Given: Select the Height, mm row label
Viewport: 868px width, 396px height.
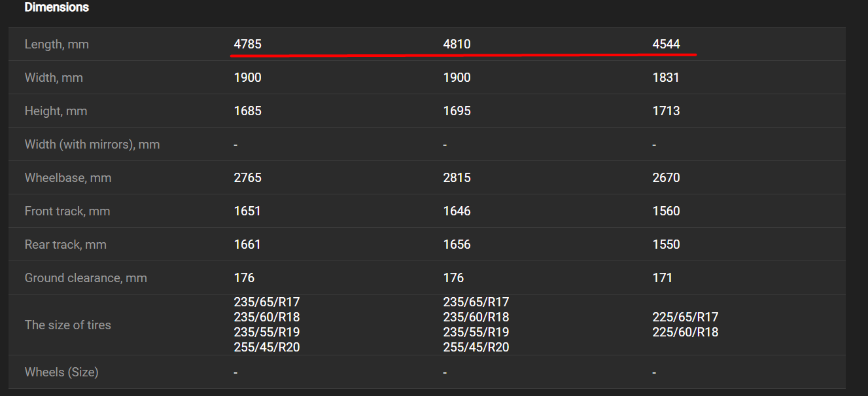Looking at the screenshot, I should pyautogui.click(x=56, y=111).
